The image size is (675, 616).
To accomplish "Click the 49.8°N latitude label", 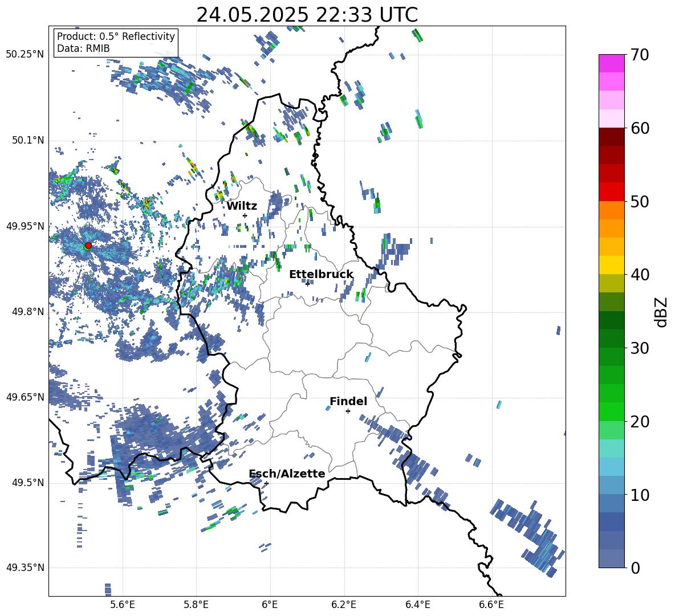I will (28, 312).
